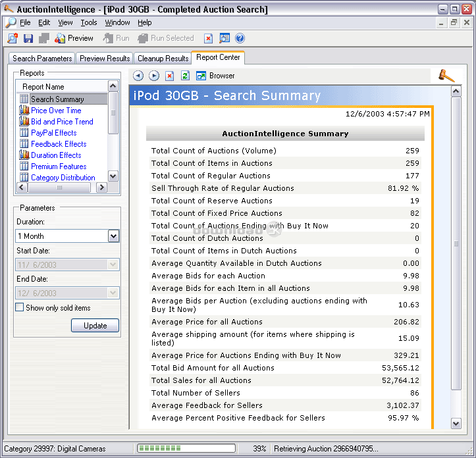
Task: Open the Premium Features report
Action: pos(59,166)
